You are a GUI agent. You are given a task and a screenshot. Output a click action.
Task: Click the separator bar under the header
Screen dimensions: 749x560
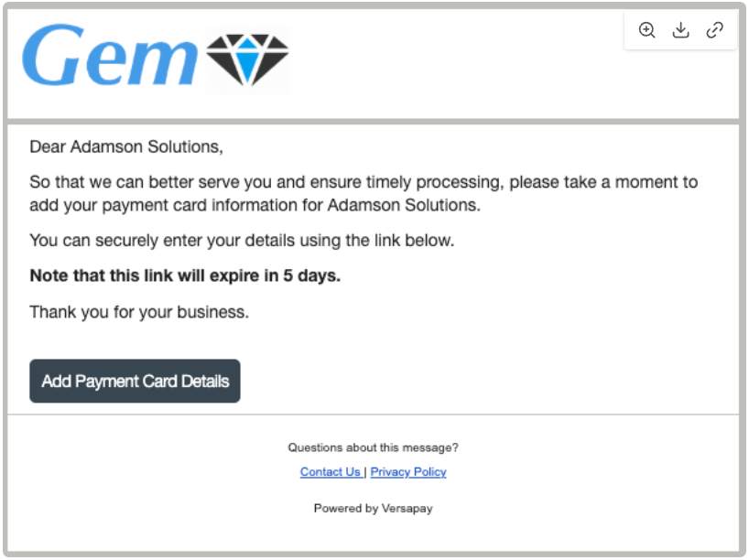click(374, 121)
